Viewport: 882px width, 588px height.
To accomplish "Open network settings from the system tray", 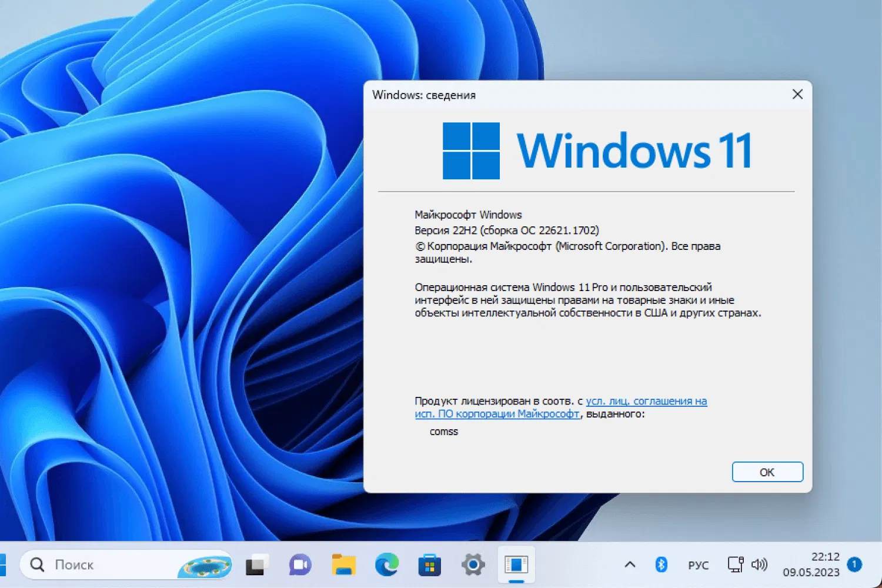I will click(736, 564).
